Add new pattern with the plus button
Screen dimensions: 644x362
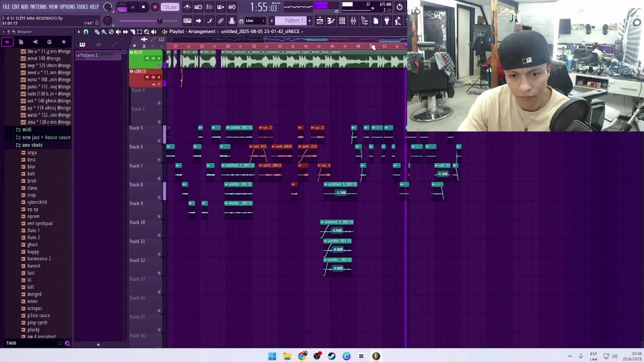pos(309,21)
